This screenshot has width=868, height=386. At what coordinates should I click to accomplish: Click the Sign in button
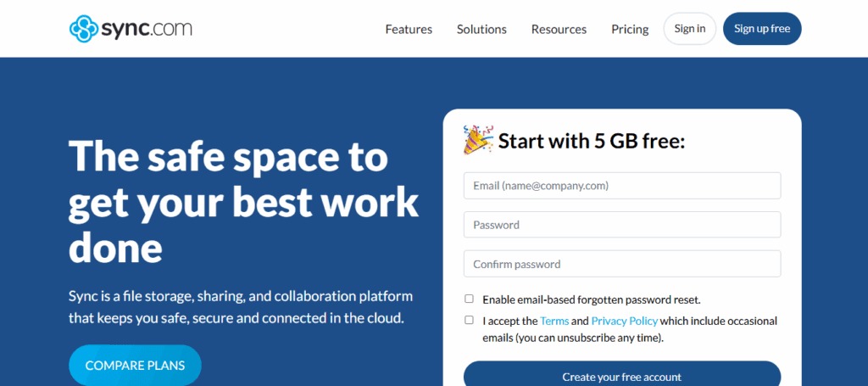[x=690, y=29]
